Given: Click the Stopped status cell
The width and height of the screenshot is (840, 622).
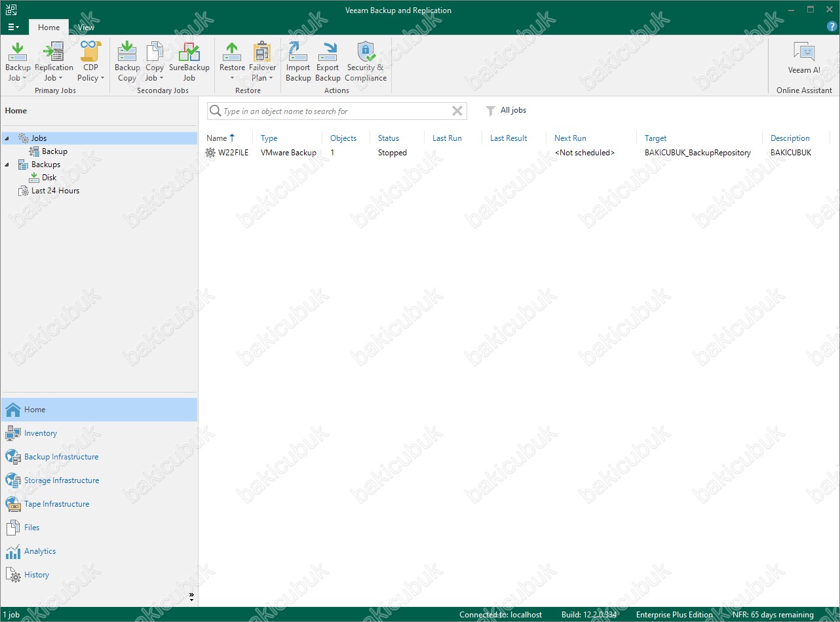Looking at the screenshot, I should coord(392,153).
